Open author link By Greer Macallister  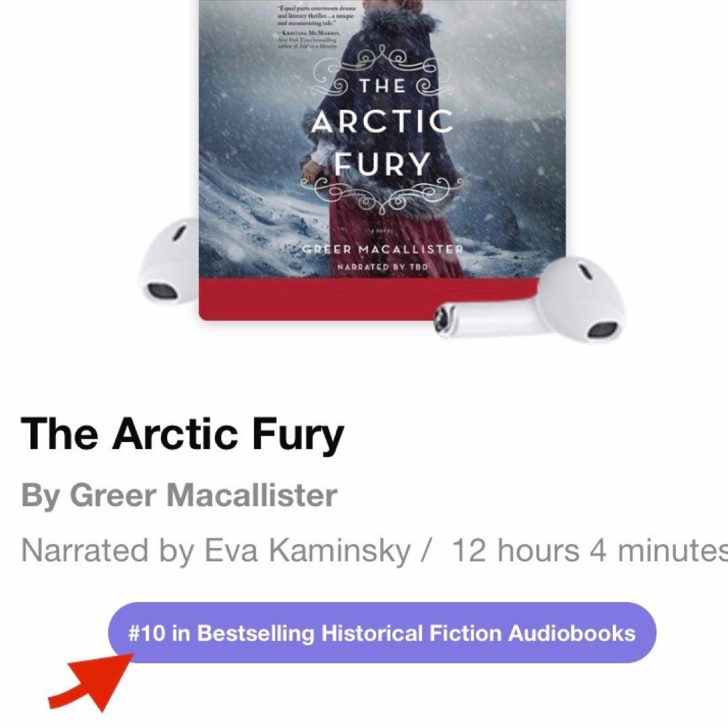pos(179,495)
